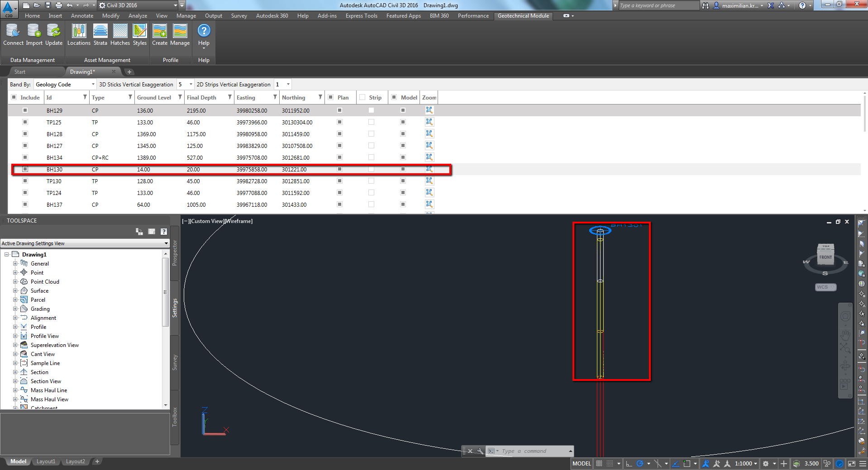The width and height of the screenshot is (868, 470).
Task: Open the Toolspace help icon
Action: point(164,232)
